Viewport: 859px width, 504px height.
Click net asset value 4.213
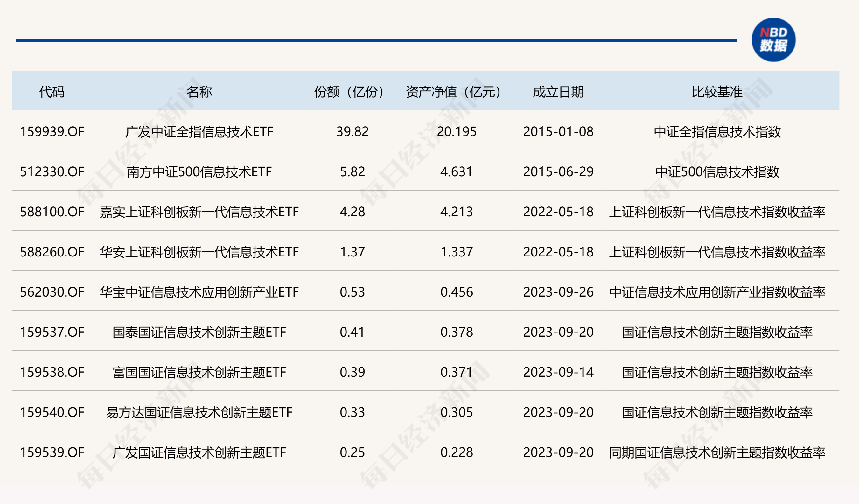click(x=457, y=212)
